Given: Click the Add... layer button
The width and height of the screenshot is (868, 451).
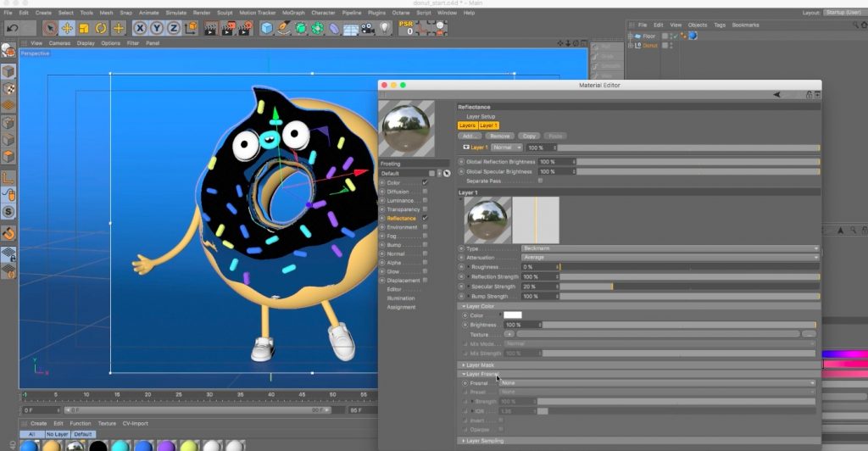Looking at the screenshot, I should [470, 136].
